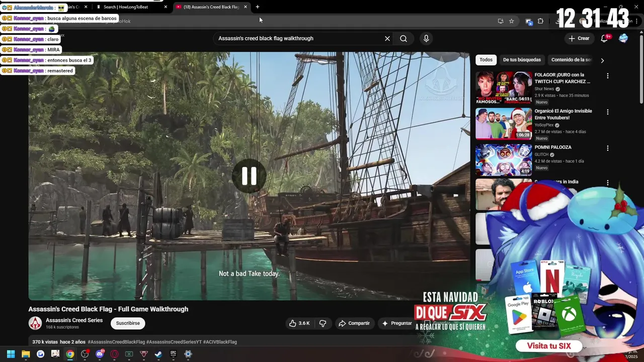Open the YoSoyPlex channel link
The image size is (644, 362).
coord(544,125)
